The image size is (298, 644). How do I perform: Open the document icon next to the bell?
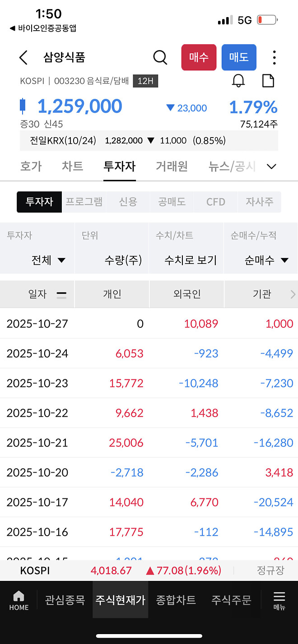[x=268, y=80]
